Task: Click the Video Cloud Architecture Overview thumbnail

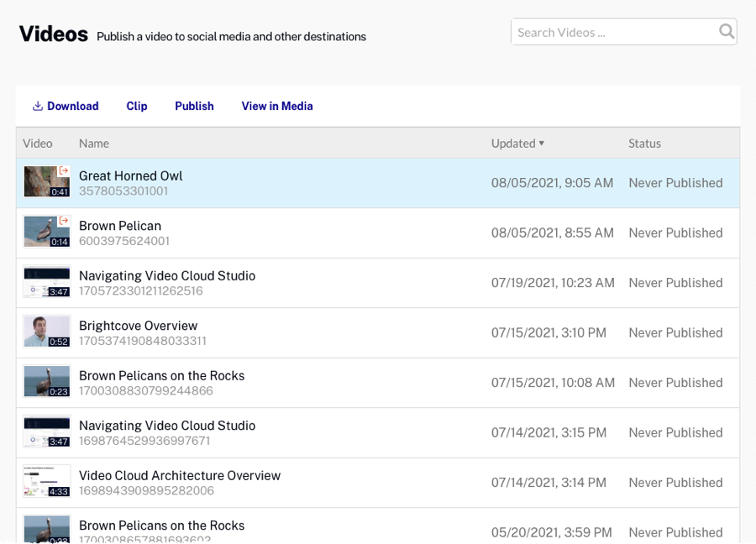Action: (x=46, y=482)
